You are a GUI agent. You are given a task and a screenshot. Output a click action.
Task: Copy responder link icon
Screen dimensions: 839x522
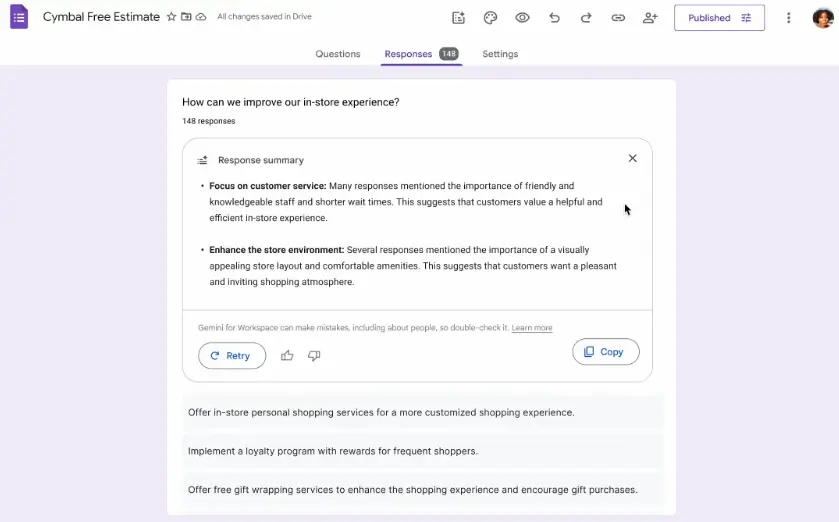coord(618,18)
